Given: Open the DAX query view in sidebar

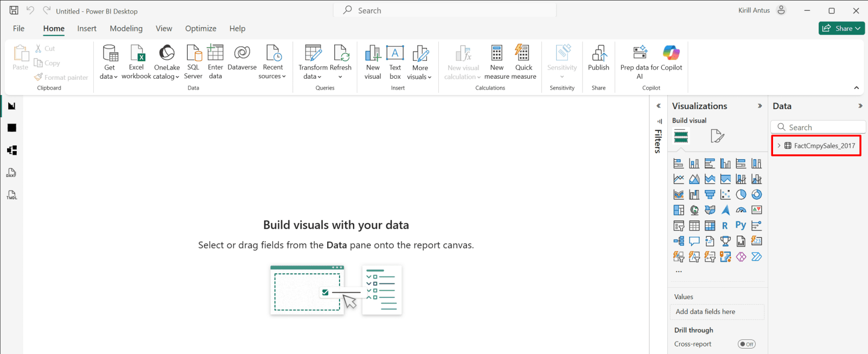Looking at the screenshot, I should [x=11, y=173].
